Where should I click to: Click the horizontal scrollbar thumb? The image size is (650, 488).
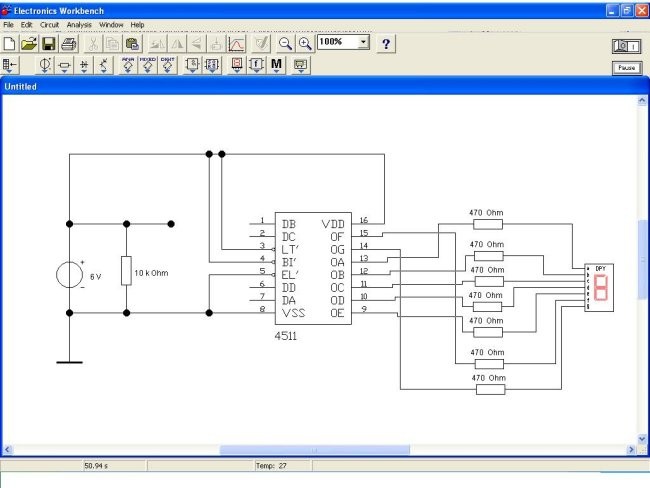tap(315, 450)
